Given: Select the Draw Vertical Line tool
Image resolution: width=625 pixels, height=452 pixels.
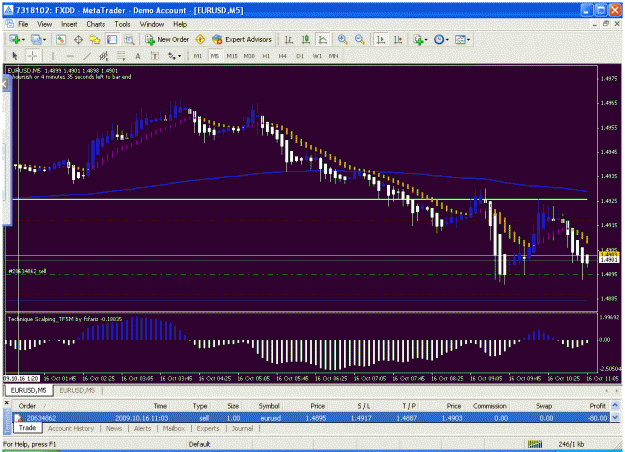Looking at the screenshot, I should pyautogui.click(x=53, y=56).
